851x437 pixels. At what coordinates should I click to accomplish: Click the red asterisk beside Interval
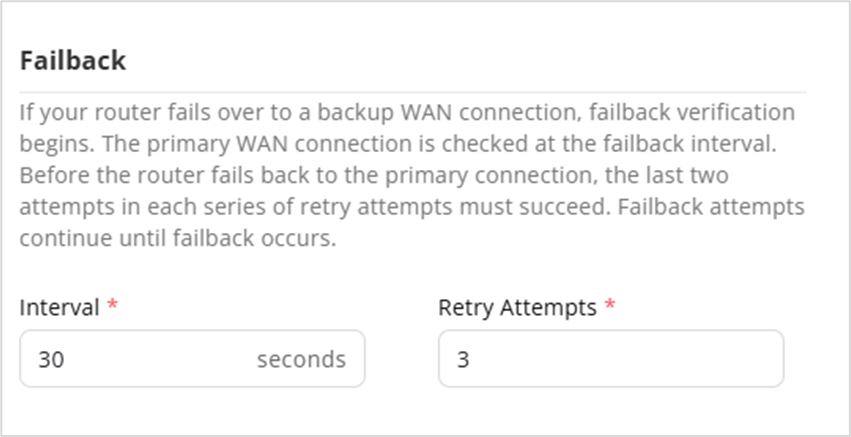point(112,307)
